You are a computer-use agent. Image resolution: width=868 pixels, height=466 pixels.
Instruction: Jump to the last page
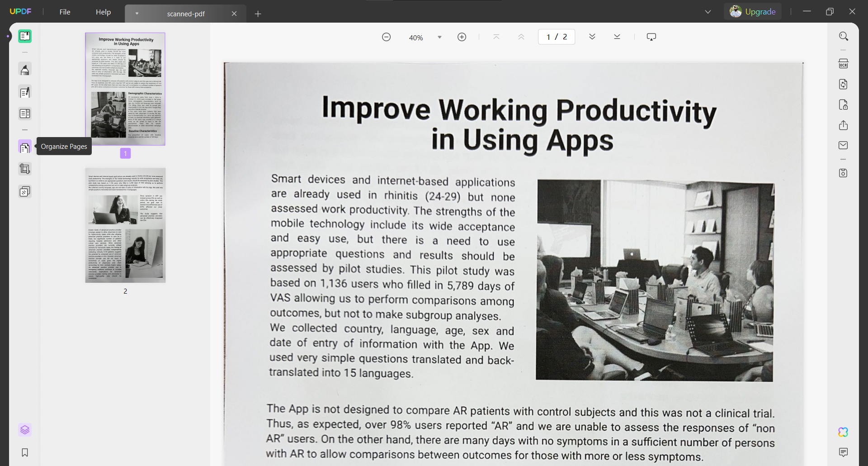(617, 37)
